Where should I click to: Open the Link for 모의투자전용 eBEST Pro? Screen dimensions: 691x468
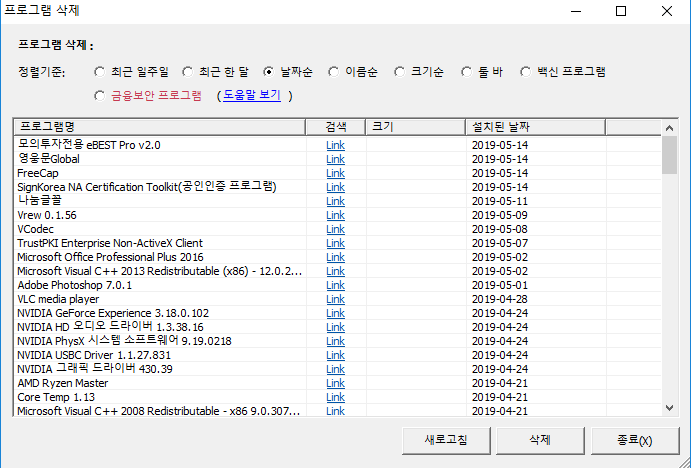(x=335, y=145)
